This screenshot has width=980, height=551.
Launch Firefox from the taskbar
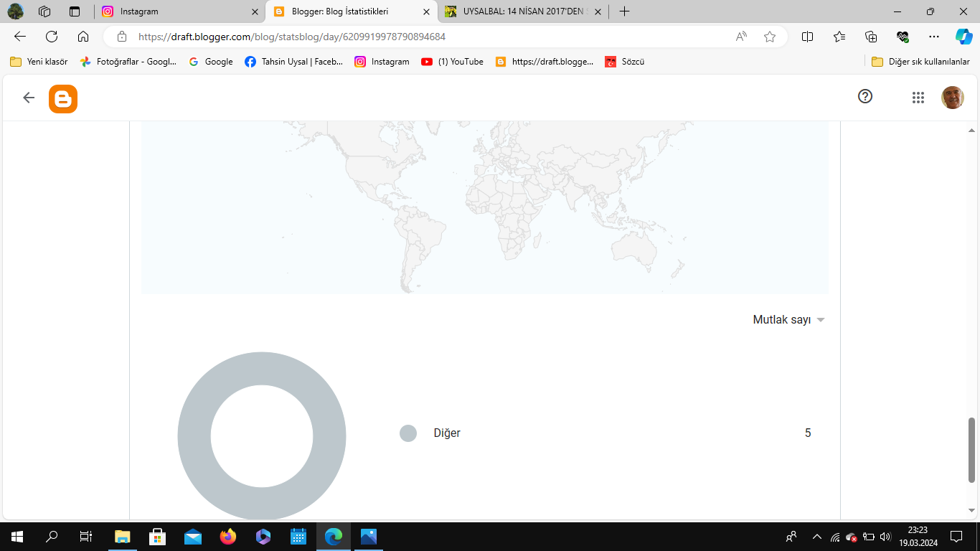(x=228, y=537)
